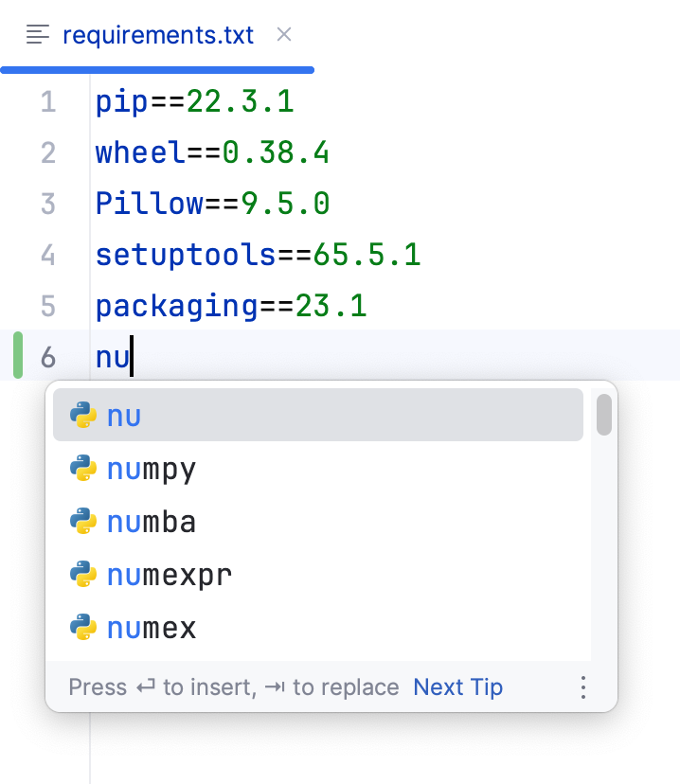Close the requirements.txt tab

pyautogui.click(x=283, y=34)
